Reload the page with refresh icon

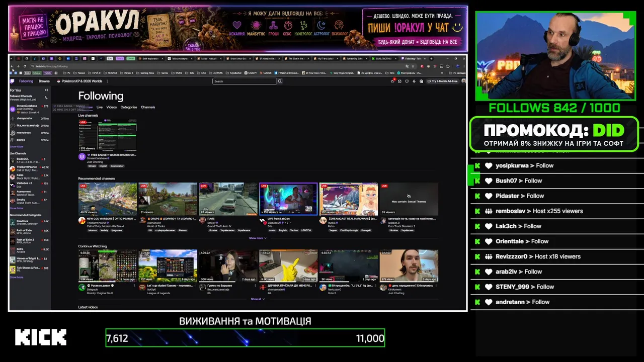click(x=25, y=66)
